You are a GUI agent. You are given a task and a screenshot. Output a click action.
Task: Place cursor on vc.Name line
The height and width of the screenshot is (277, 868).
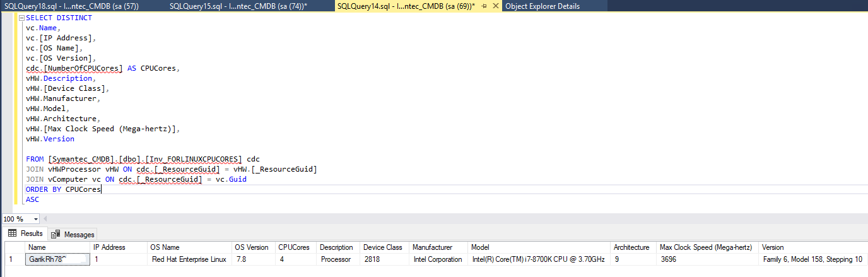tap(43, 28)
